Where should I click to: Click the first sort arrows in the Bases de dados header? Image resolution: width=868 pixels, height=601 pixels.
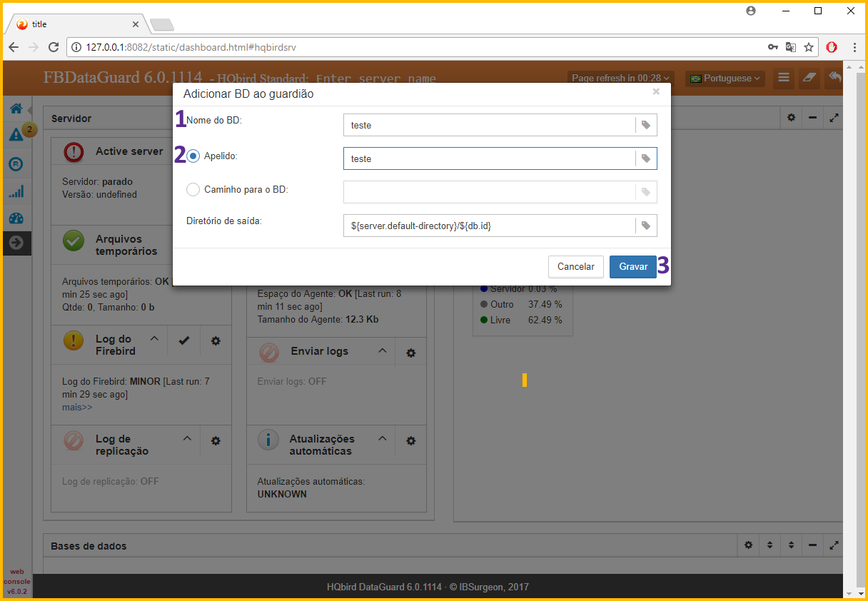click(769, 545)
